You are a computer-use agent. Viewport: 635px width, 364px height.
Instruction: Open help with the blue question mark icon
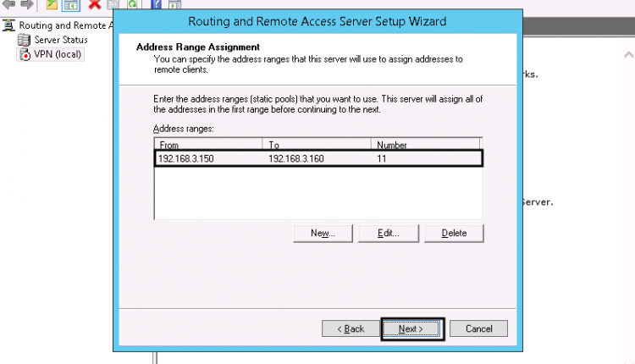(x=156, y=4)
